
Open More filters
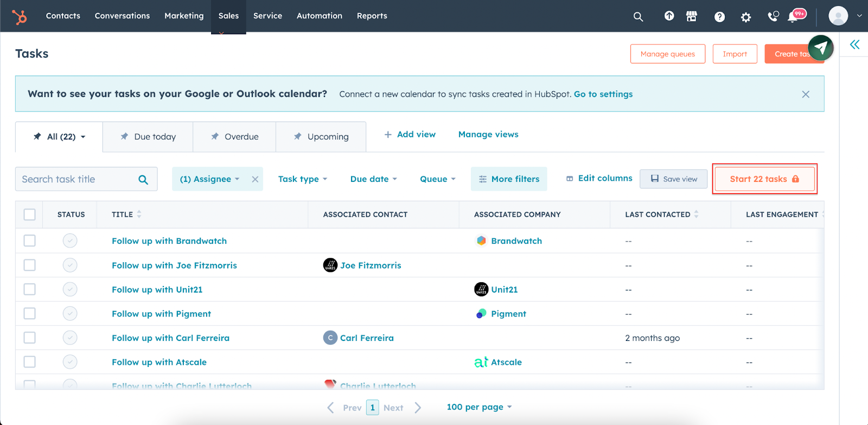(x=509, y=179)
